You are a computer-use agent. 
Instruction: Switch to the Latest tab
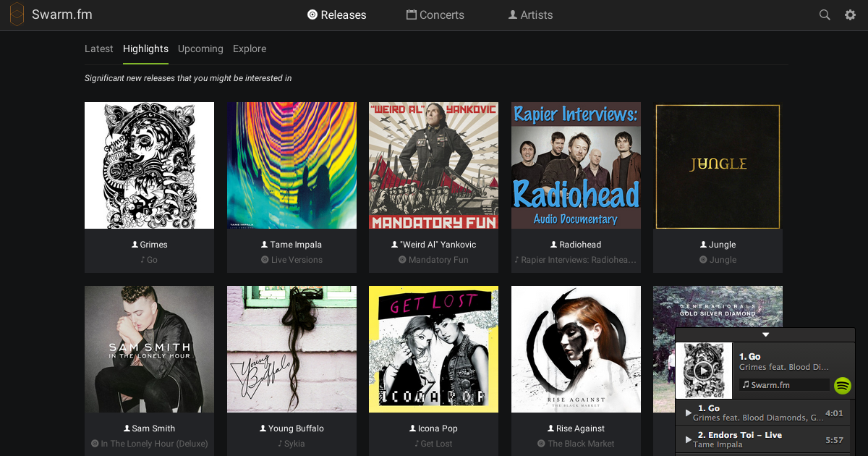99,48
